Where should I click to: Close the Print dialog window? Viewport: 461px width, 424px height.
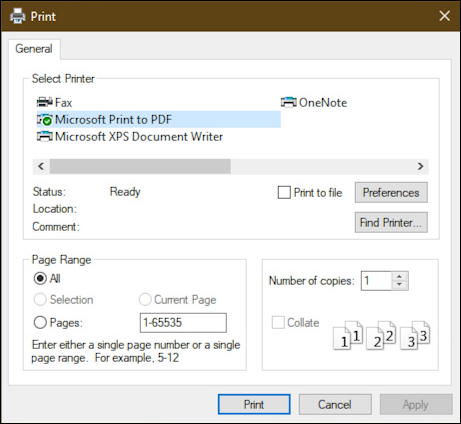(445, 16)
